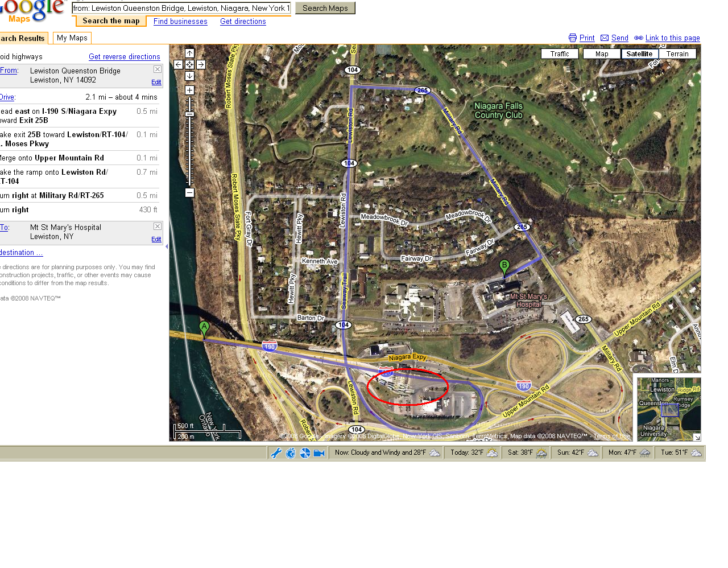Image resolution: width=728 pixels, height=568 pixels.
Task: Zoom out using the minus button
Action: [x=189, y=193]
